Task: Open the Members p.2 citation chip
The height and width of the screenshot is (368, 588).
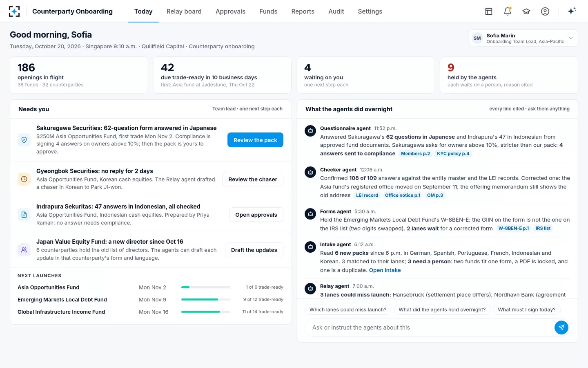Action: pos(415,154)
